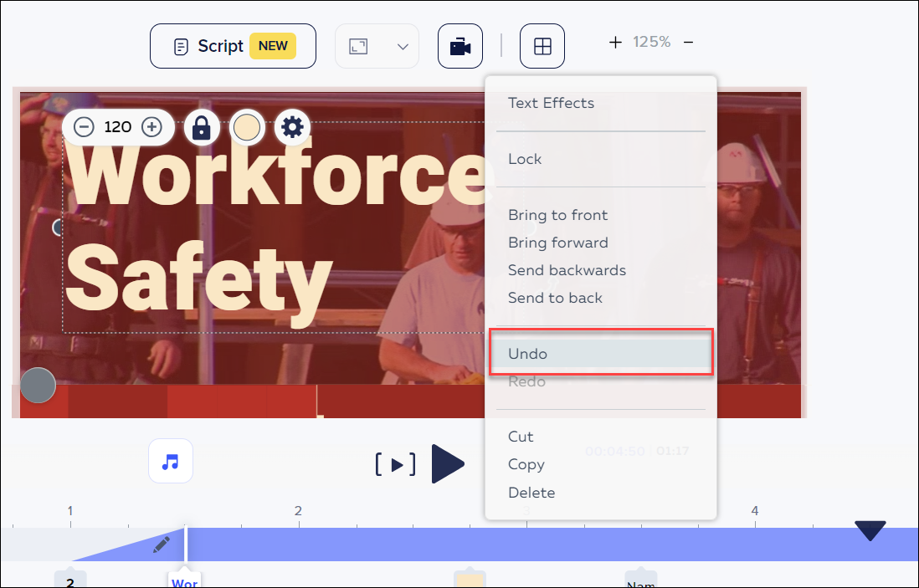Choose Bring to front menu option
The image size is (919, 588).
pyautogui.click(x=557, y=215)
